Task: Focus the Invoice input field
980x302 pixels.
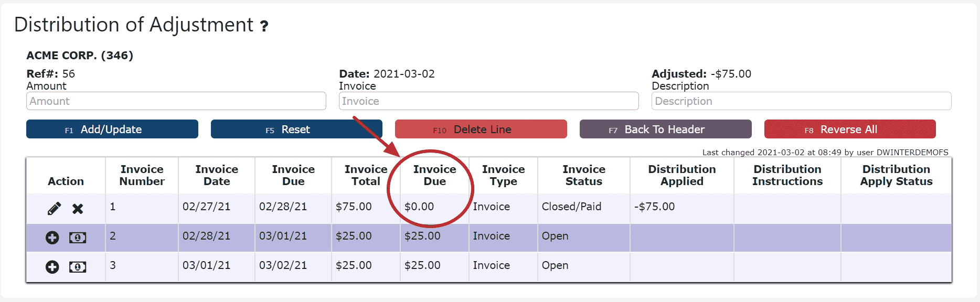Action: (489, 101)
